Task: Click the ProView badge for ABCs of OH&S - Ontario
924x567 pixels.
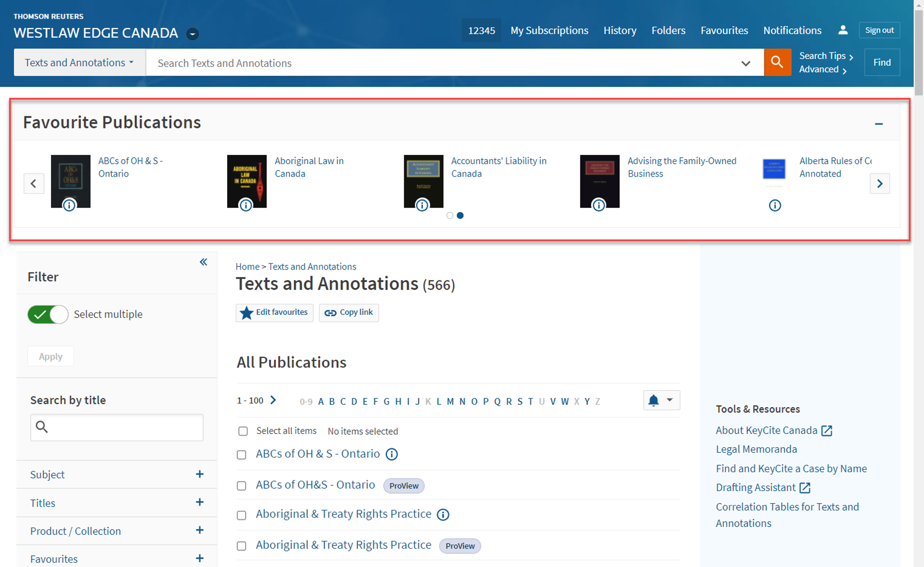Action: [x=404, y=486]
